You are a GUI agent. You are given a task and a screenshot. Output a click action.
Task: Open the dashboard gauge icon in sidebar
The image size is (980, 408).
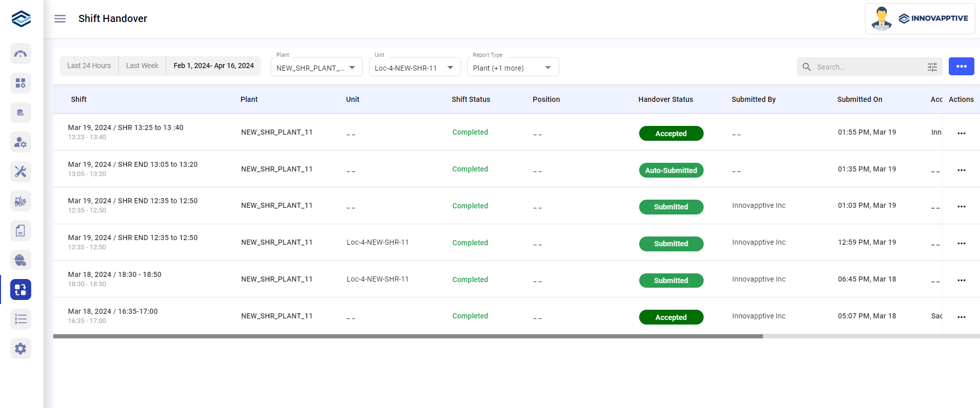[x=20, y=54]
